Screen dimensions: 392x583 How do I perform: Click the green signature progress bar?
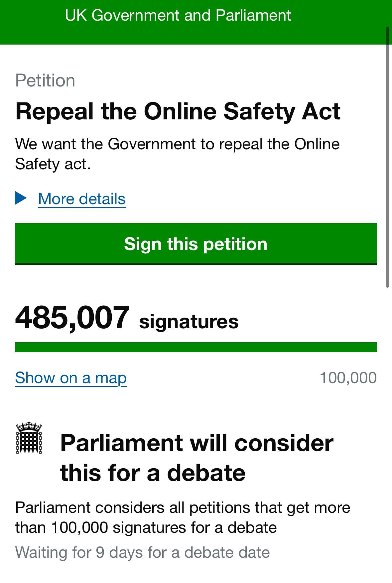196,347
